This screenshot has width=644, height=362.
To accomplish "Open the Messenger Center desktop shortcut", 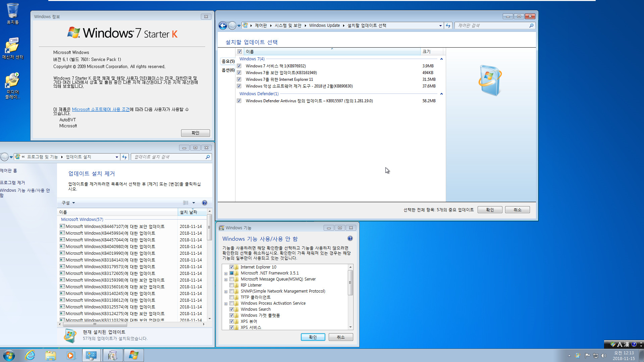I will click(12, 49).
